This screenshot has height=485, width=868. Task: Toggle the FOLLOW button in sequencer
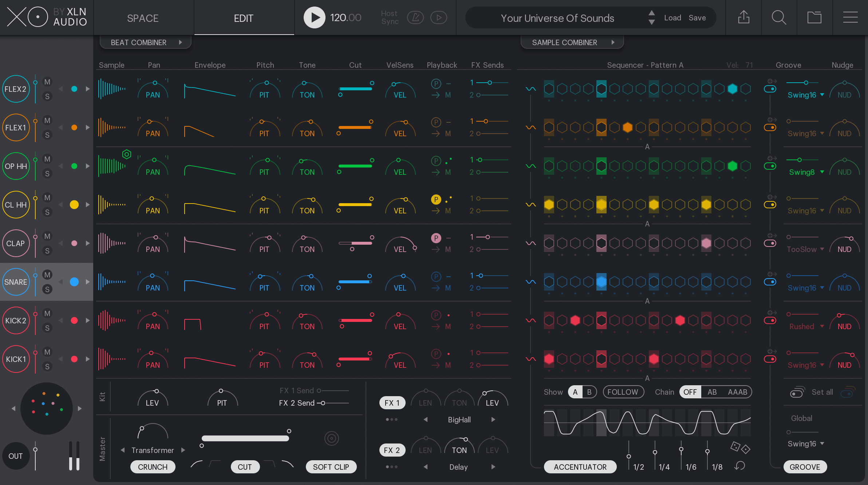click(622, 391)
